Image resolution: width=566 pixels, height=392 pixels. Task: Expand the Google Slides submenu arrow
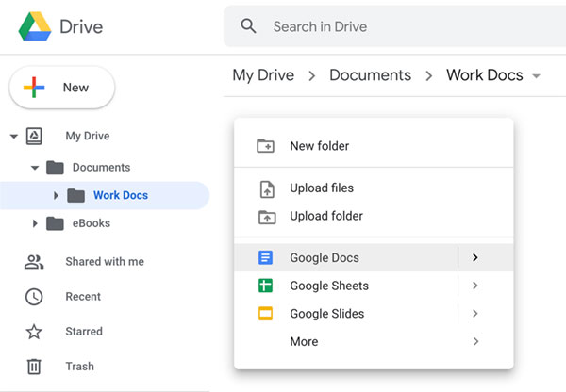[475, 314]
